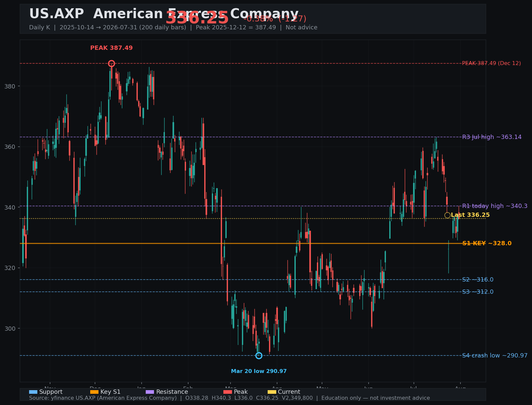Viewport: 532px width, 405px height.
Task: Select the Current yellow legend swatch
Action: click(272, 392)
